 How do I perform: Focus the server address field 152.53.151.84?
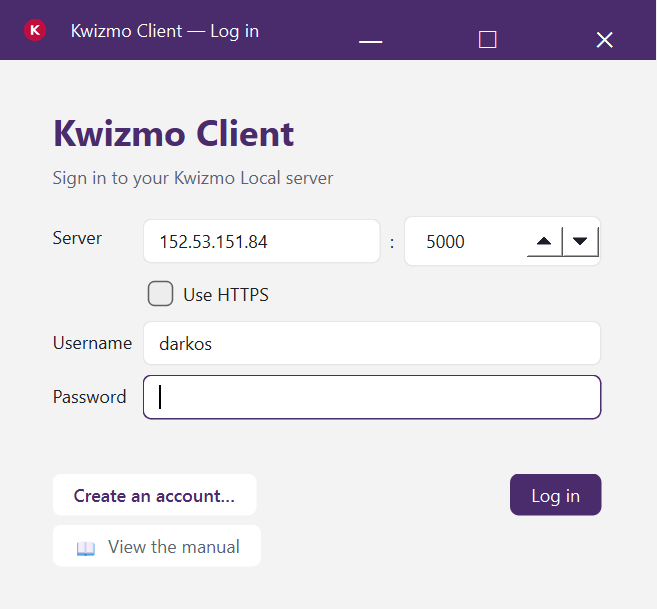point(262,241)
